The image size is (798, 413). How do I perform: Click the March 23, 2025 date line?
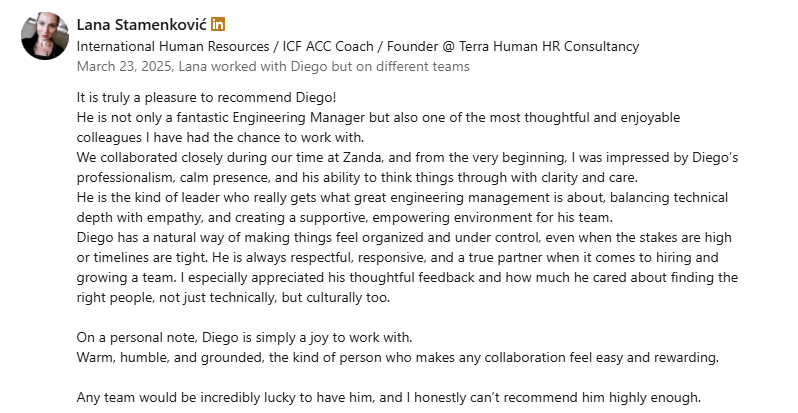pyautogui.click(x=273, y=67)
